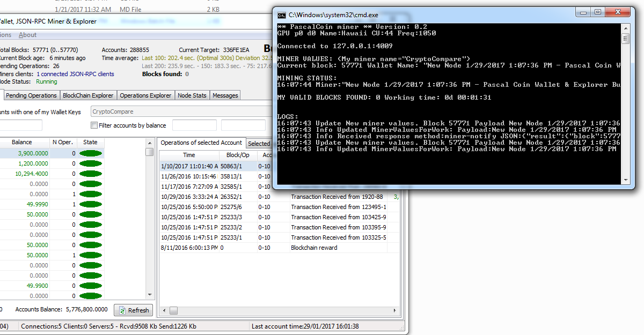Viewport: 644px width, 335px height.
Task: Select operation row dated 1/10/2017 11:01:40
Action: [216, 166]
